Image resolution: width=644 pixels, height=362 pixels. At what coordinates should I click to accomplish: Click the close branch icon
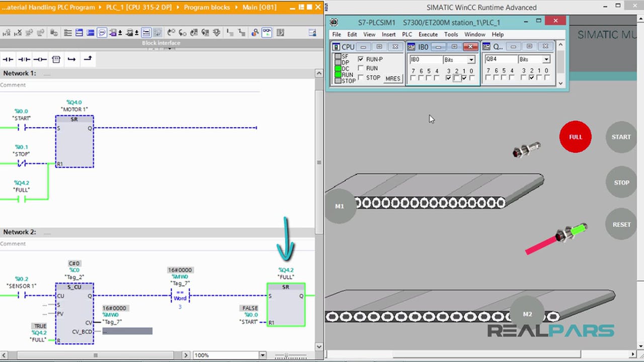click(88, 59)
